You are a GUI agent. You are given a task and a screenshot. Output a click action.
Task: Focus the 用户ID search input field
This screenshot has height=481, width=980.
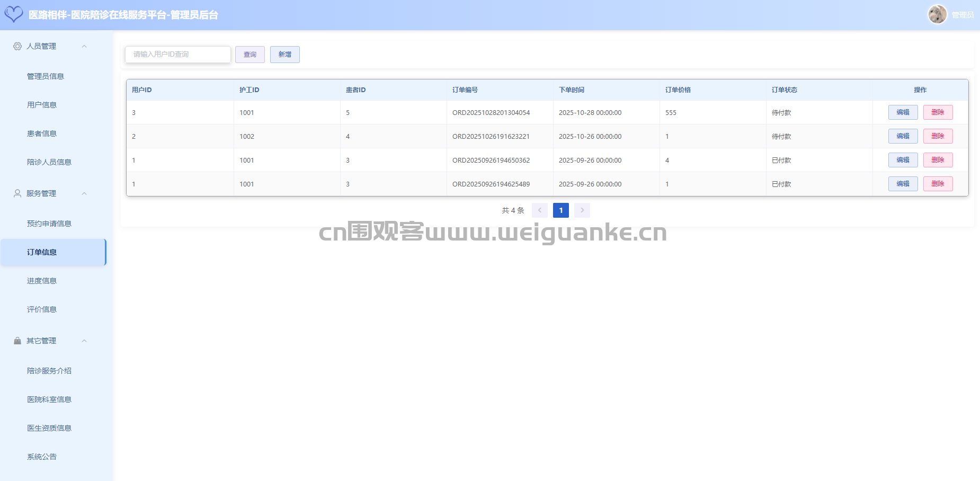[x=177, y=54]
